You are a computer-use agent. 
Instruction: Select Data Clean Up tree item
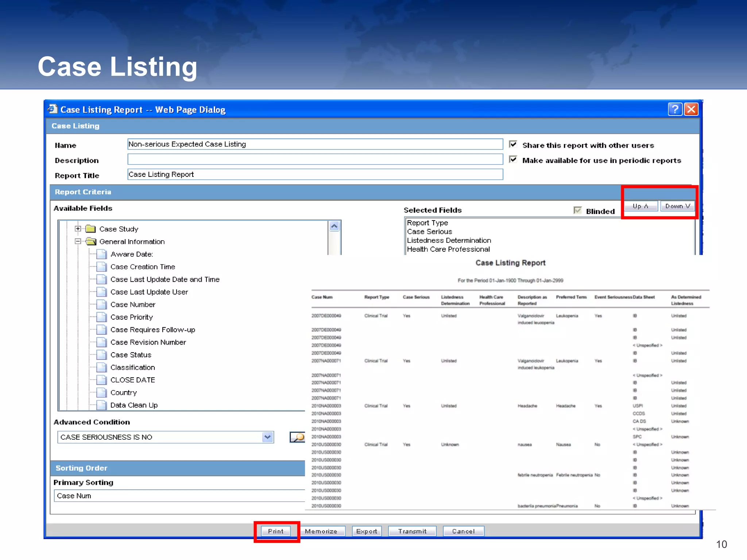point(134,405)
